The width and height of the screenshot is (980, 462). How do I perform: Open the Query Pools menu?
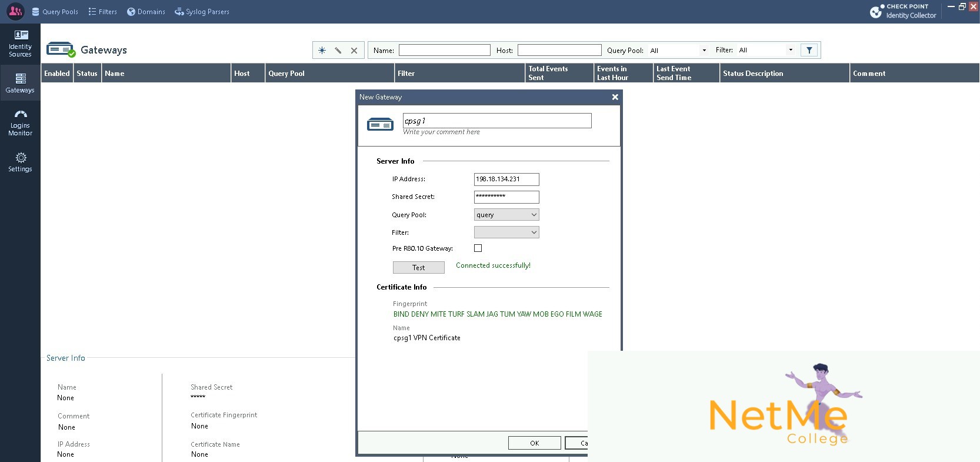pyautogui.click(x=55, y=12)
